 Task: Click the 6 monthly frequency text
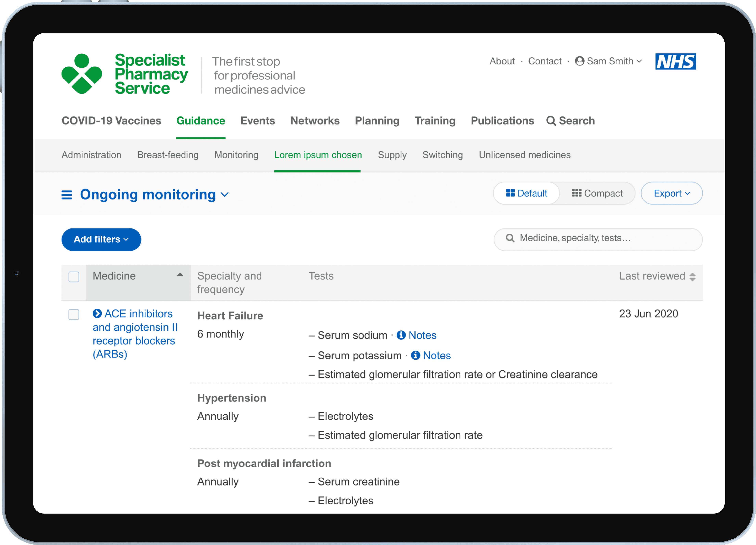pyautogui.click(x=220, y=334)
